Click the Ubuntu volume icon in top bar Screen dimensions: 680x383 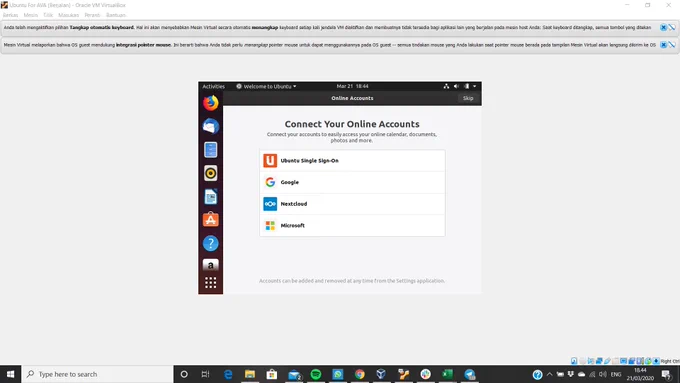456,86
